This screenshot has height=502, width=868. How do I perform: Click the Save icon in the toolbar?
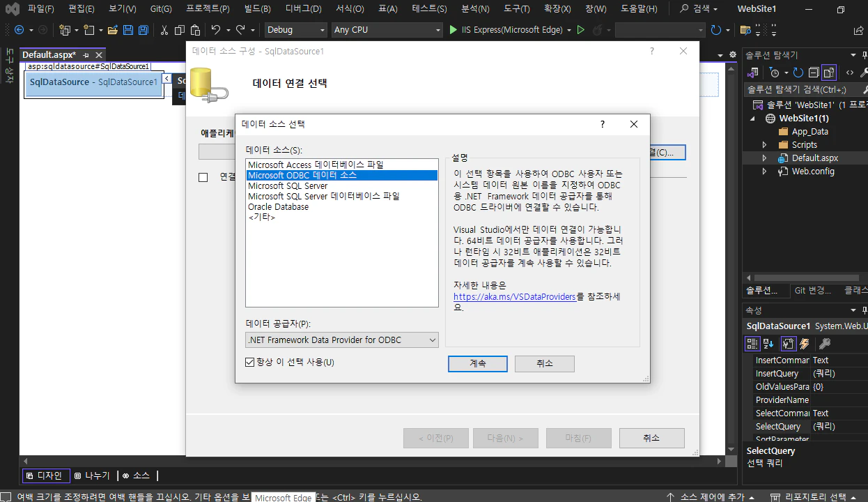coord(128,30)
